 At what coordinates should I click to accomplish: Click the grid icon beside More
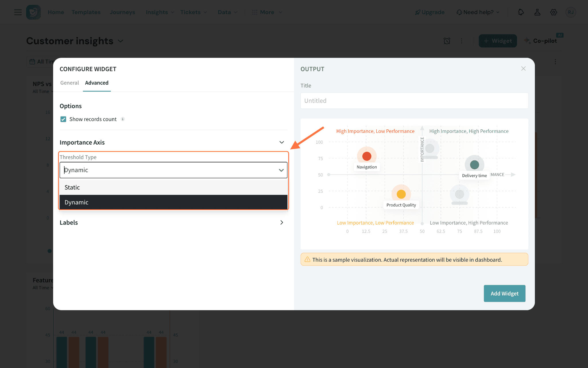click(x=254, y=12)
